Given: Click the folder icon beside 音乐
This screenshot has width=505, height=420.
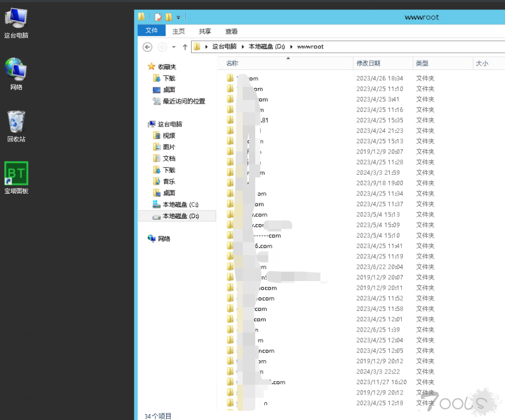Looking at the screenshot, I should pyautogui.click(x=156, y=181).
